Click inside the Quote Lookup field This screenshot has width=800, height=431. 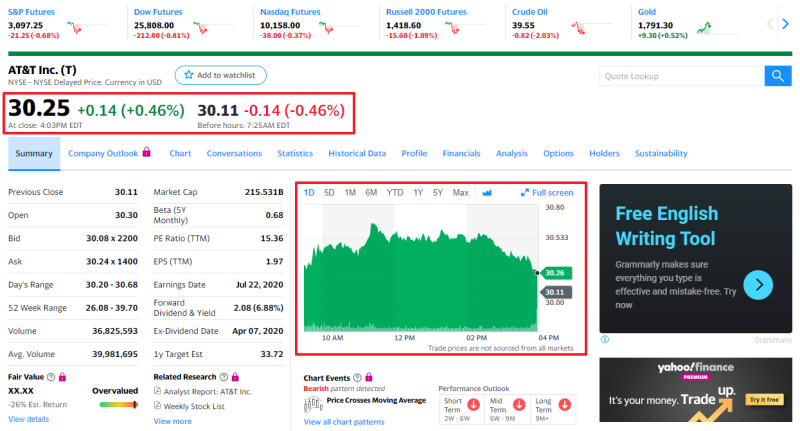pos(682,76)
